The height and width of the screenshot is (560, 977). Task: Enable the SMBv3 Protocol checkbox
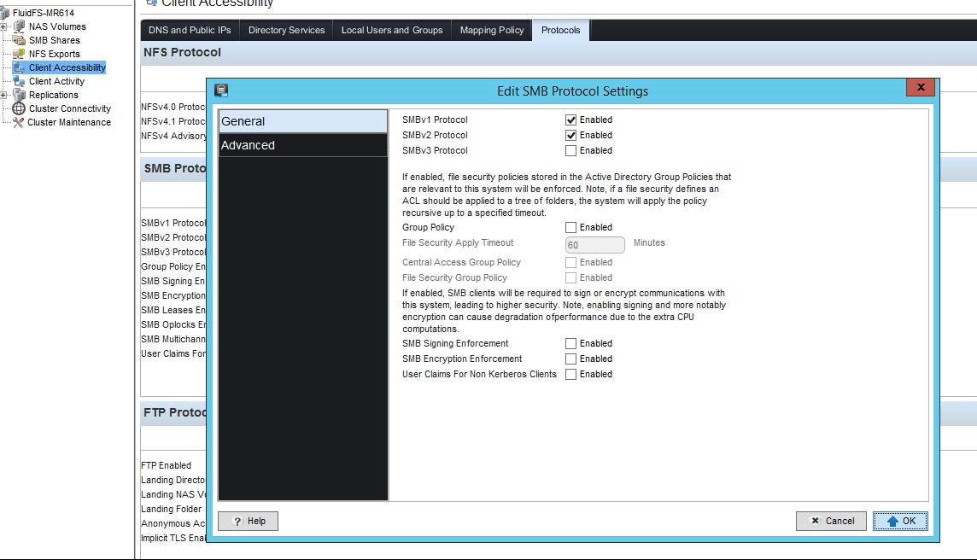570,150
